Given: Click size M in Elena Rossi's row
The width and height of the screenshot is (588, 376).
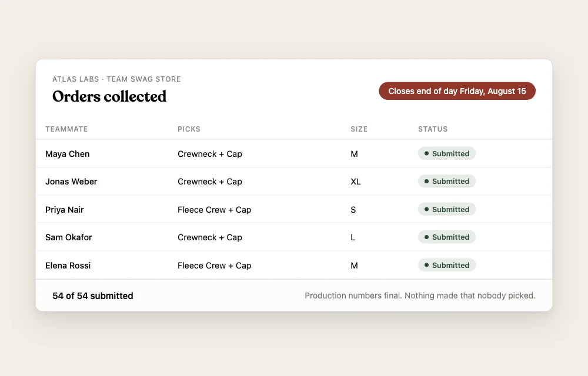Looking at the screenshot, I should tap(354, 266).
